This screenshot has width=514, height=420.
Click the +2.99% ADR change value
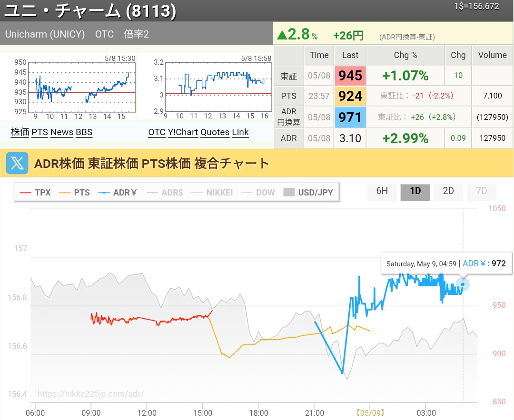tap(405, 138)
